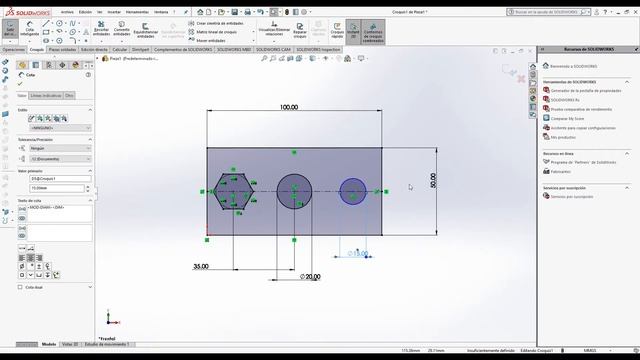The image size is (640, 360).
Task: Collapse the Texto de cota section
Action: click(90, 200)
